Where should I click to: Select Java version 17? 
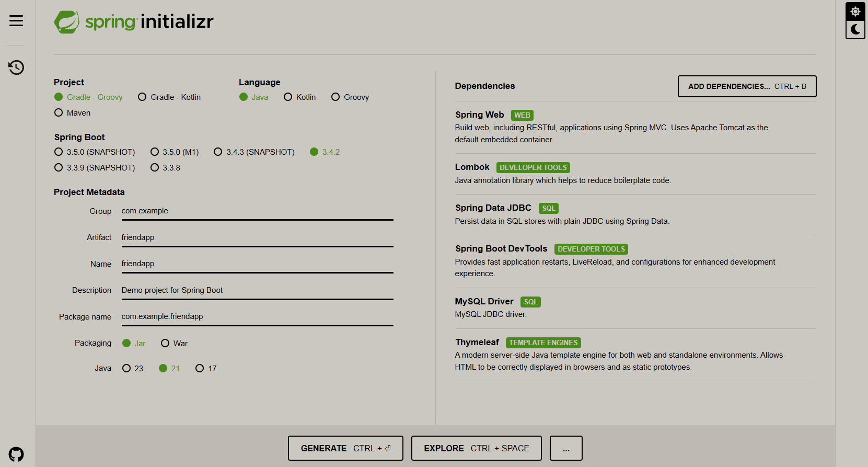tap(206, 369)
